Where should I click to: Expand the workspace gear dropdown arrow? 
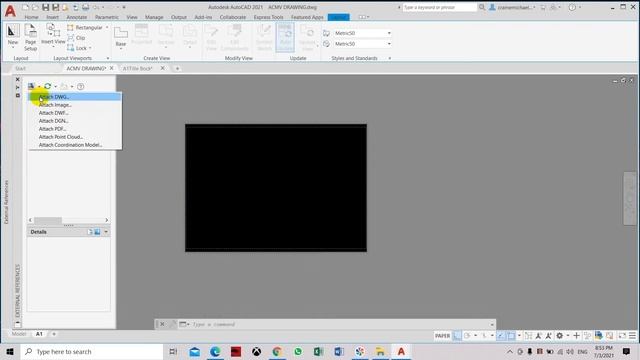(568, 336)
